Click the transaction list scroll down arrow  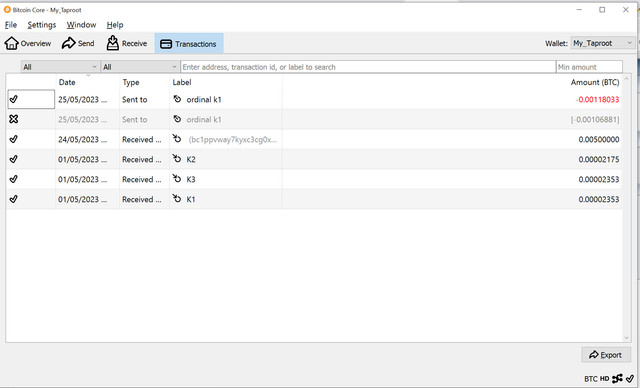(627, 338)
